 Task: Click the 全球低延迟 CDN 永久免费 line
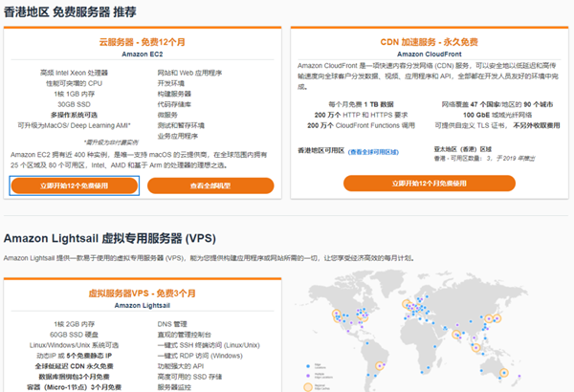click(74, 366)
